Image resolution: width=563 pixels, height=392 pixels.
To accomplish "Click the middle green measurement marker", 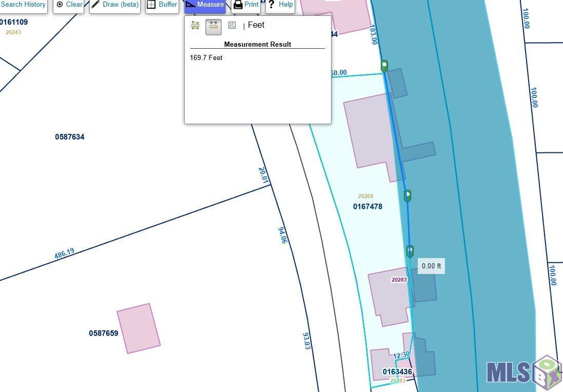I will [x=407, y=197].
